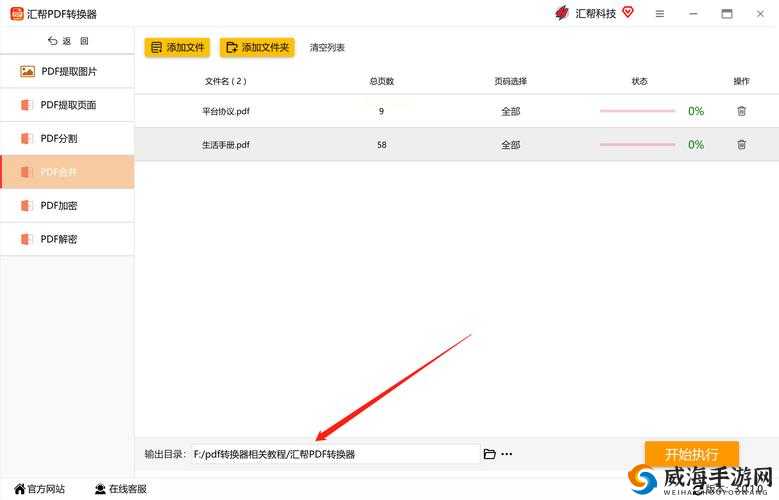Click the 添加文件夹 button
Image resolution: width=779 pixels, height=500 pixels.
pos(257,48)
